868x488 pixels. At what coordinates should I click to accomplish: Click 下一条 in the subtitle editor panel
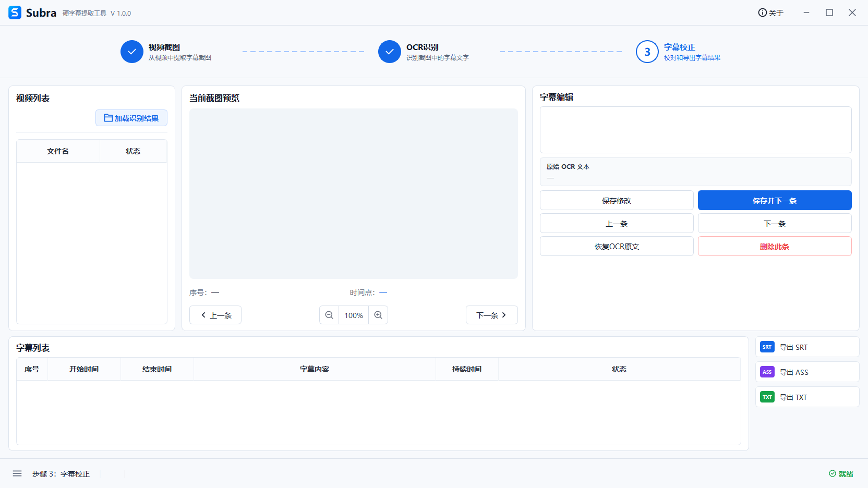coord(775,223)
